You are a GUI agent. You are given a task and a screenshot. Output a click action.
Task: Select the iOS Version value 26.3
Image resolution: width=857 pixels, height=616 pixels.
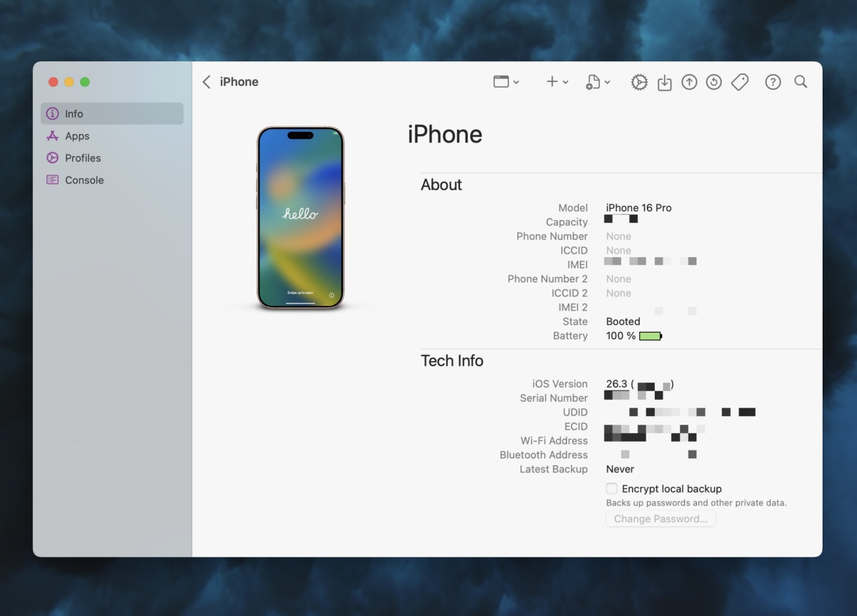(x=618, y=384)
